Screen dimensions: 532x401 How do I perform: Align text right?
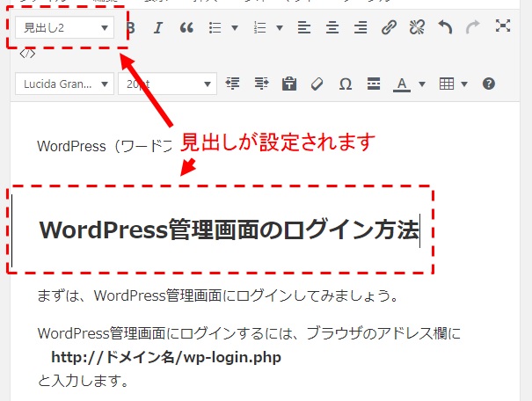pos(361,27)
